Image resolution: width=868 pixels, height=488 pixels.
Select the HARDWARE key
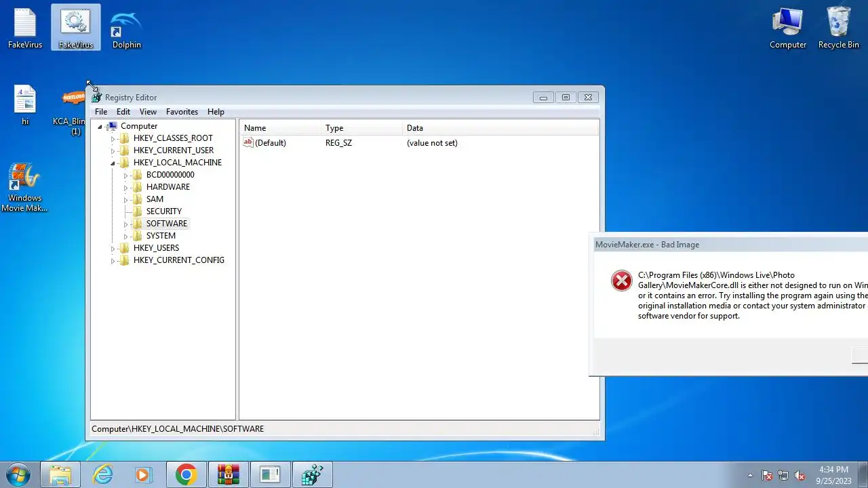click(x=168, y=187)
